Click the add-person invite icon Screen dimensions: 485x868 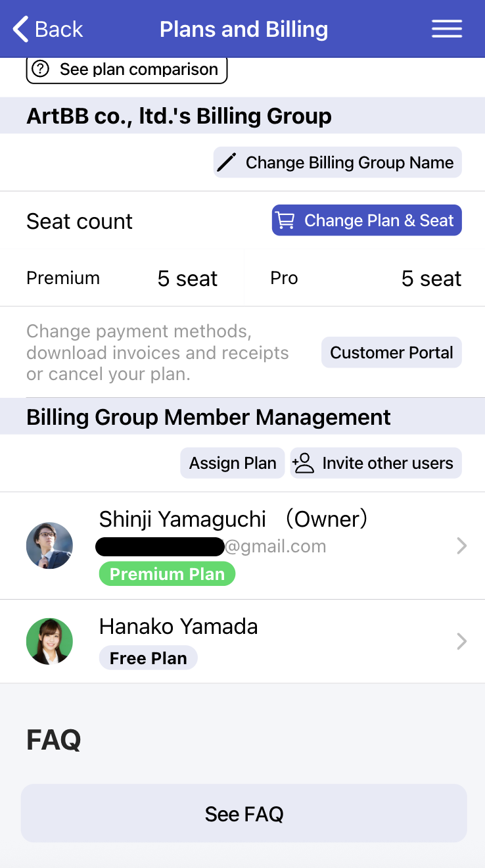coord(304,463)
